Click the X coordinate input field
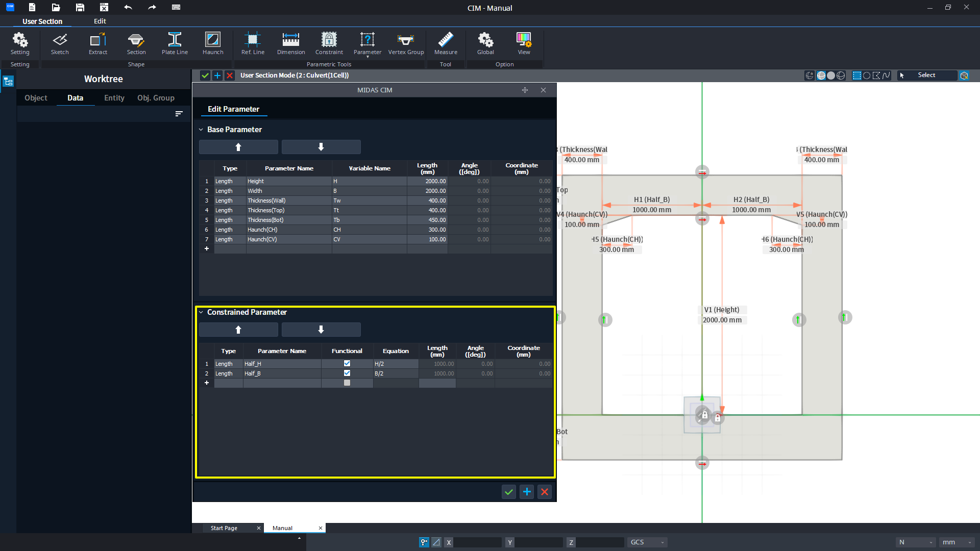Image resolution: width=980 pixels, height=551 pixels. 478,542
